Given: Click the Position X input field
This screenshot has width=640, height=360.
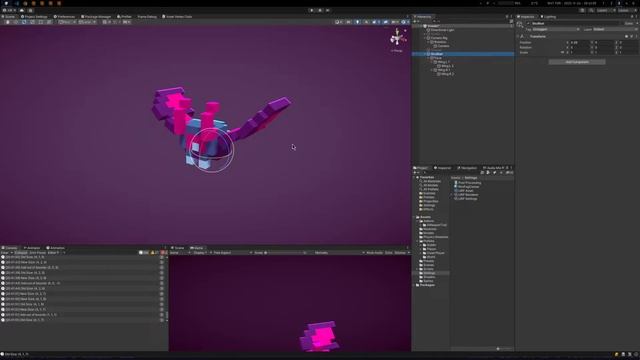Looking at the screenshot, I should point(580,42).
